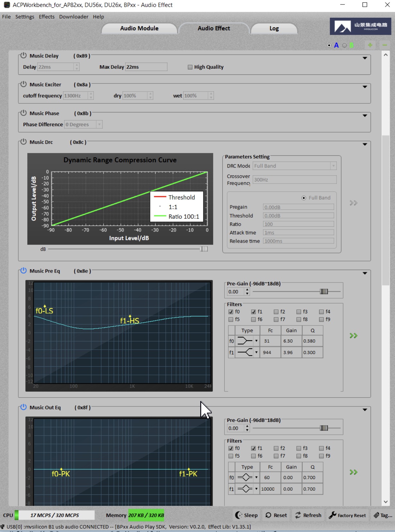Viewport: 395px width, 532px height.
Task: Click the Audio Effect tab
Action: click(214, 28)
